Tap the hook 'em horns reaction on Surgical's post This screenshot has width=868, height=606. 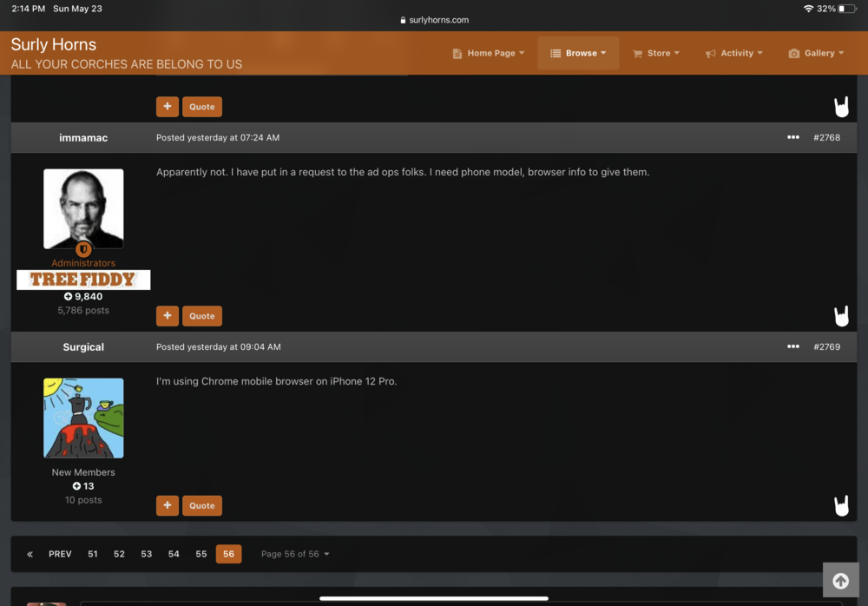click(x=841, y=505)
